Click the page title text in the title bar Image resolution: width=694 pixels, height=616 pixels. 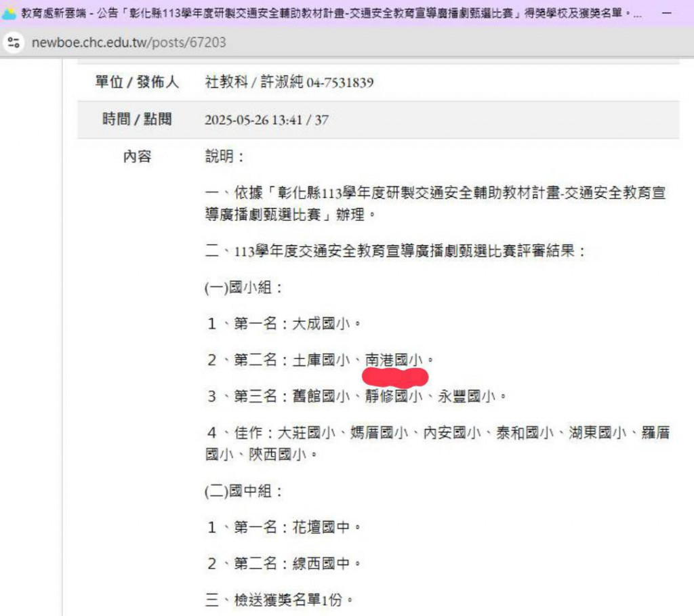coord(331,14)
